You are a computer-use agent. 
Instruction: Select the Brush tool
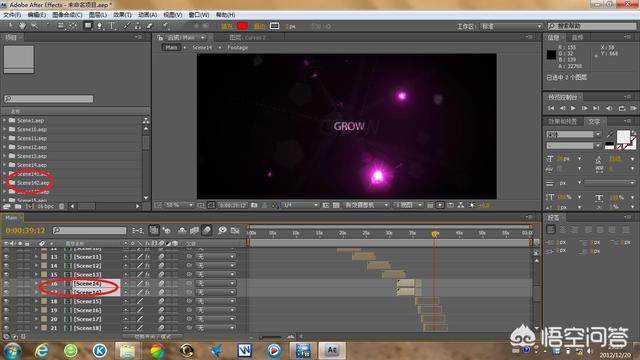click(x=126, y=26)
